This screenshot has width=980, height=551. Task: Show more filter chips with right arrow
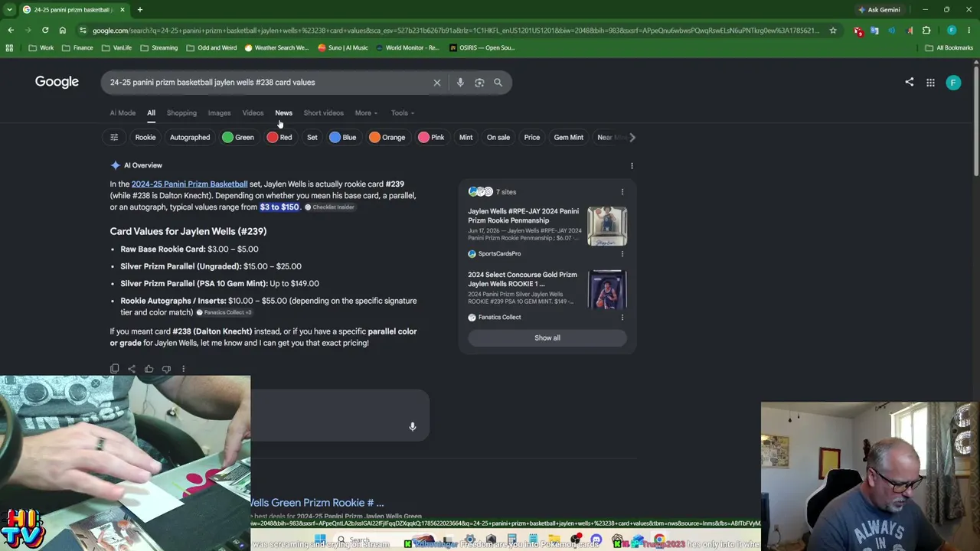click(632, 138)
